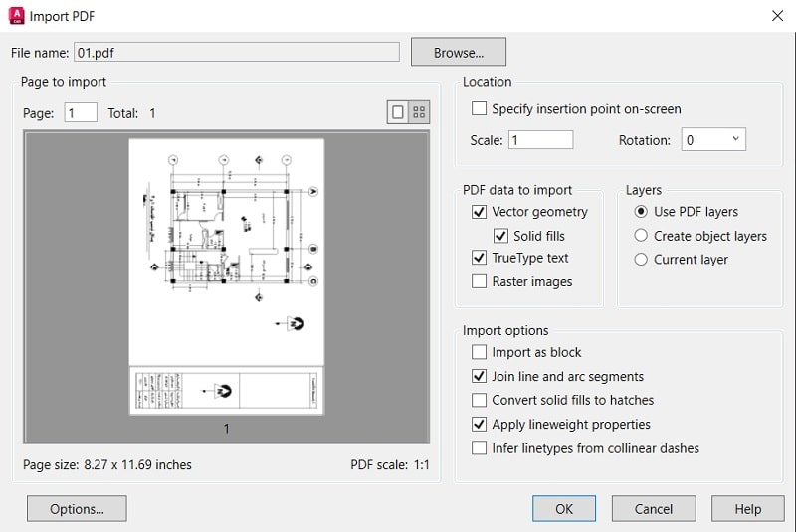Switch to multiple page thumbnails view icon

click(419, 112)
